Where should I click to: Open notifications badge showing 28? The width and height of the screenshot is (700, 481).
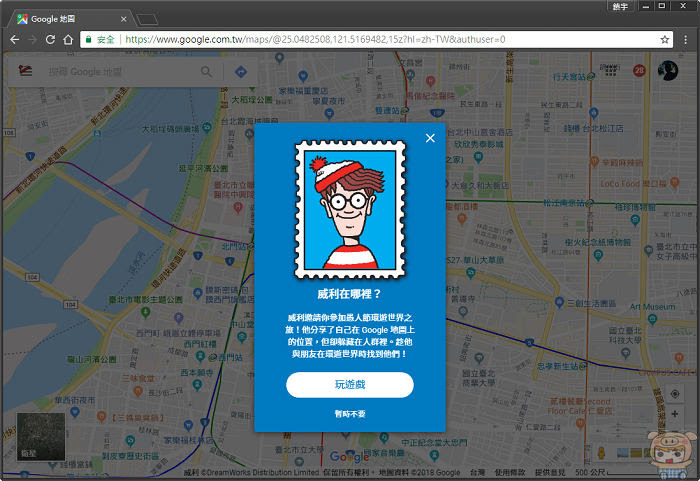tap(639, 70)
